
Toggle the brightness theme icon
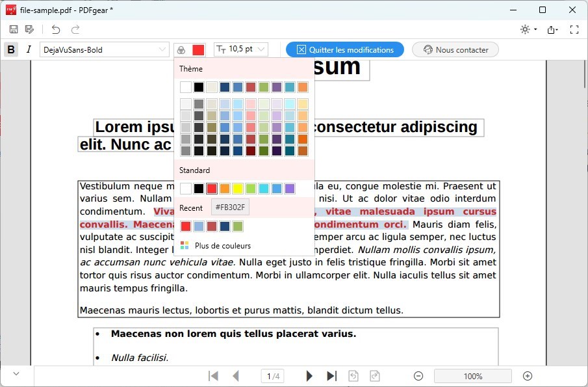pos(524,29)
